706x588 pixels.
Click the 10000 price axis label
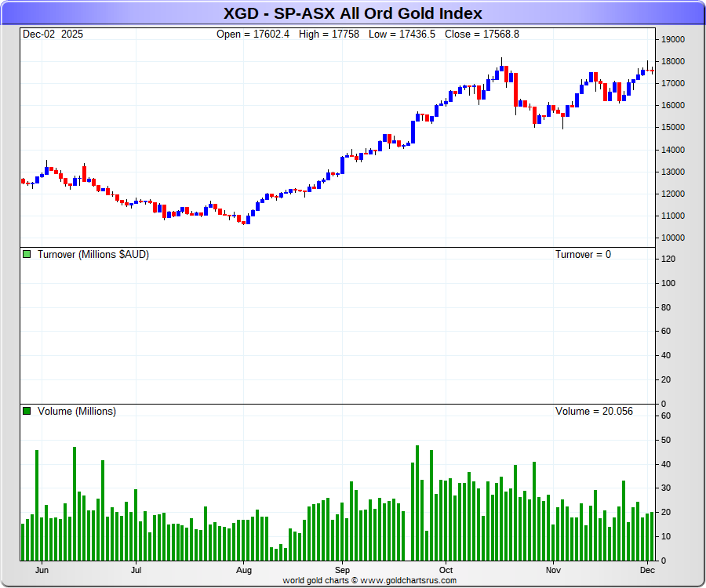point(673,238)
